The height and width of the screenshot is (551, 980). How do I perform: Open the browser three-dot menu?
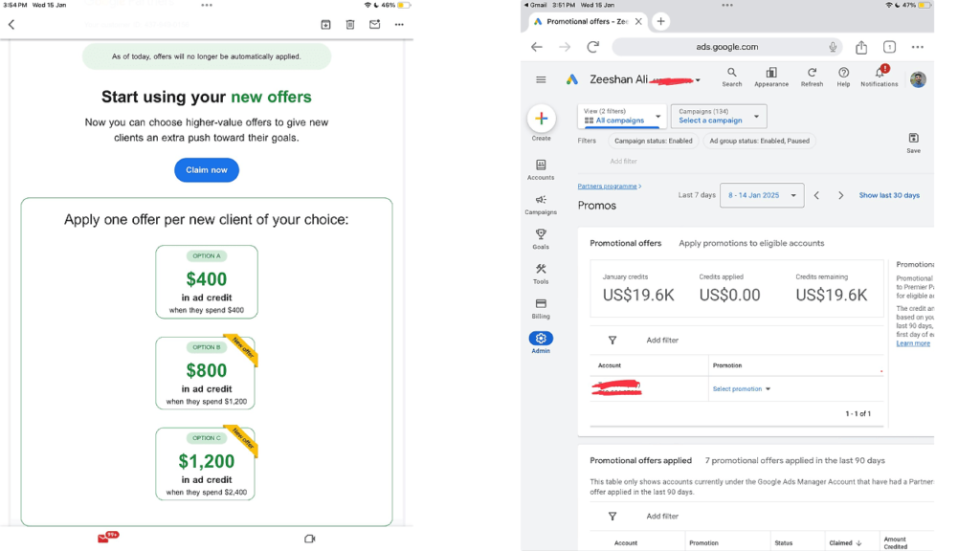pos(918,47)
